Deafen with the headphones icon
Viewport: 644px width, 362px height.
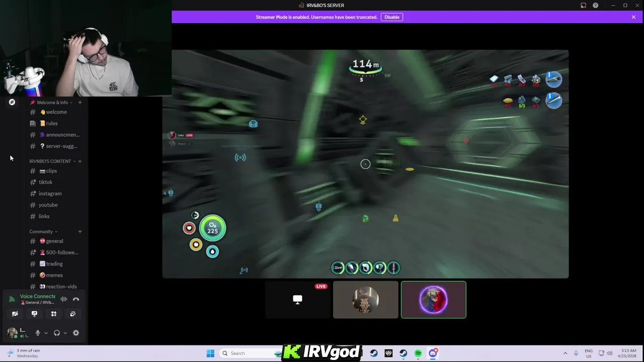(57, 333)
